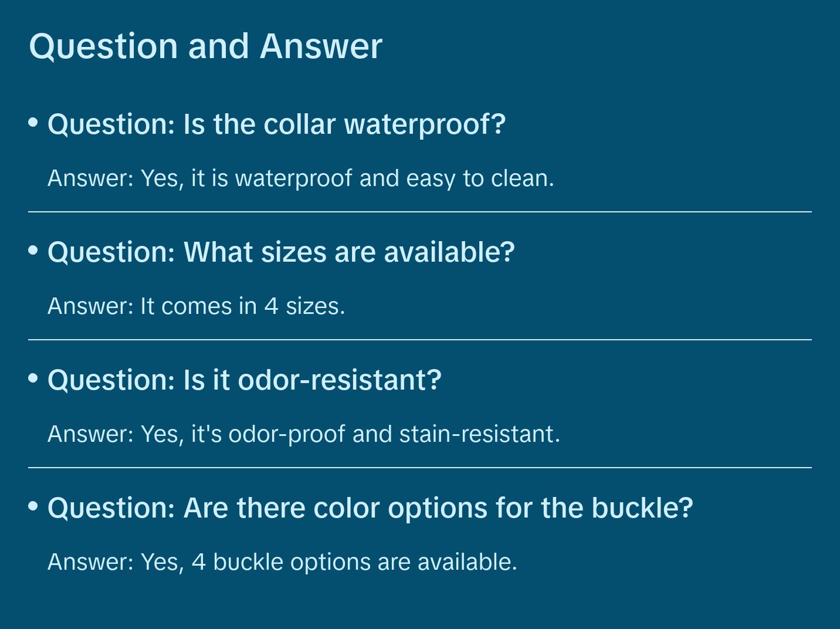Select the question 'Is it odor-resistant?'

(x=244, y=380)
